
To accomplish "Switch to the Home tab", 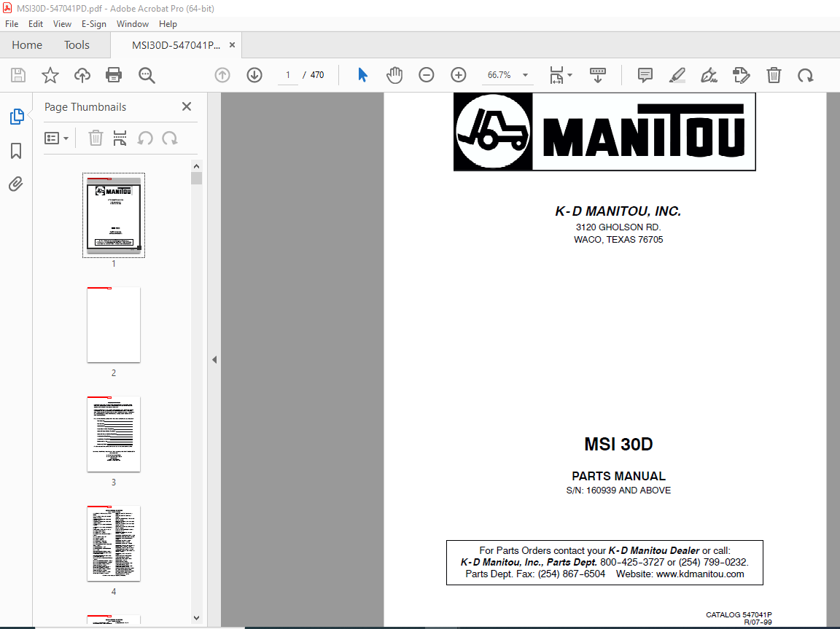I will [x=27, y=45].
